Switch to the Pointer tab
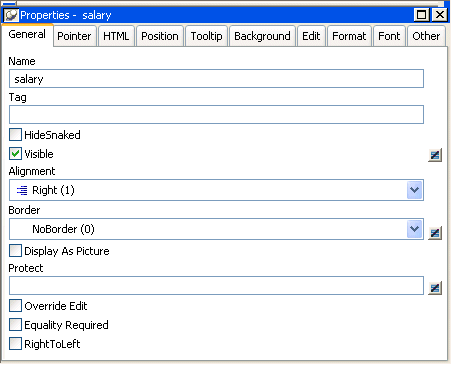 (74, 36)
